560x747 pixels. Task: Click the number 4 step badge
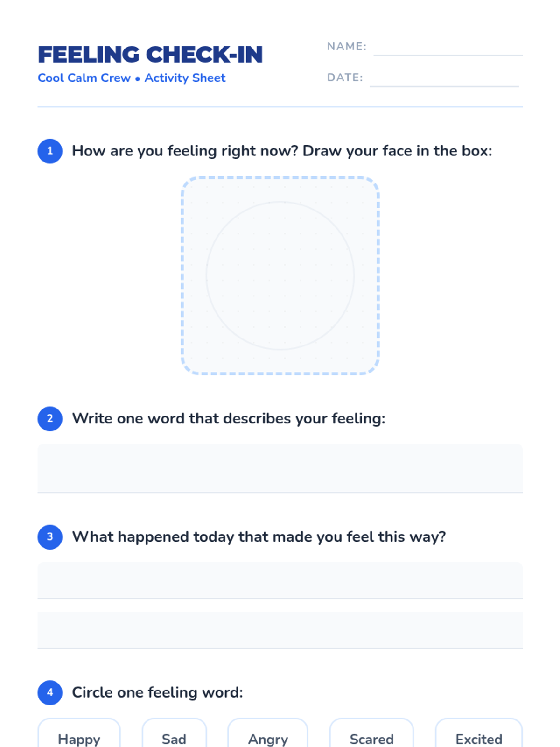(50, 692)
